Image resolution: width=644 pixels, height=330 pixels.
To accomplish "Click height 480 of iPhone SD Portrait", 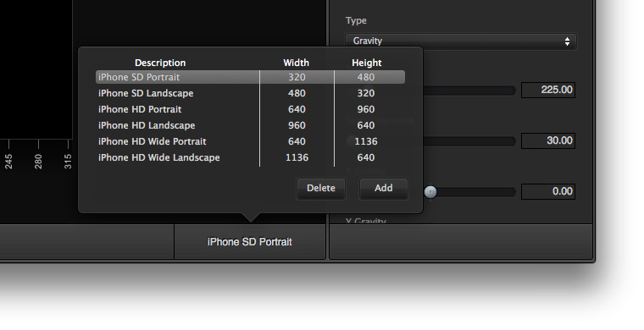I will click(x=365, y=77).
